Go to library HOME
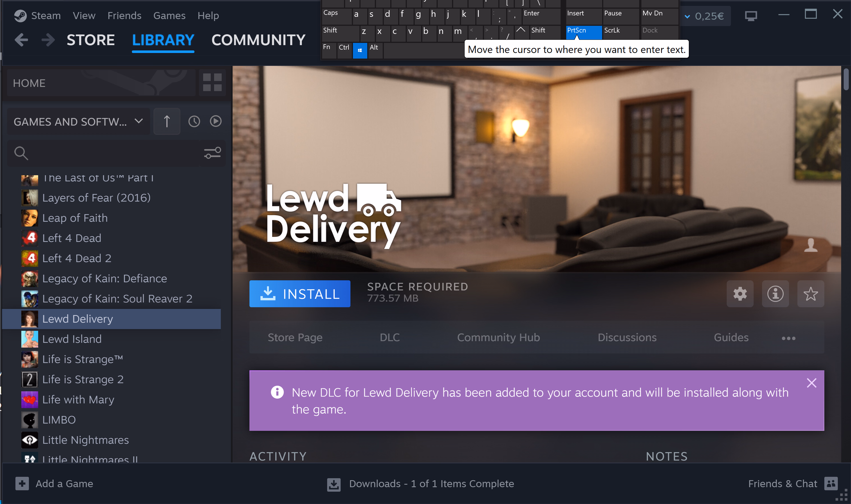 coord(101,83)
